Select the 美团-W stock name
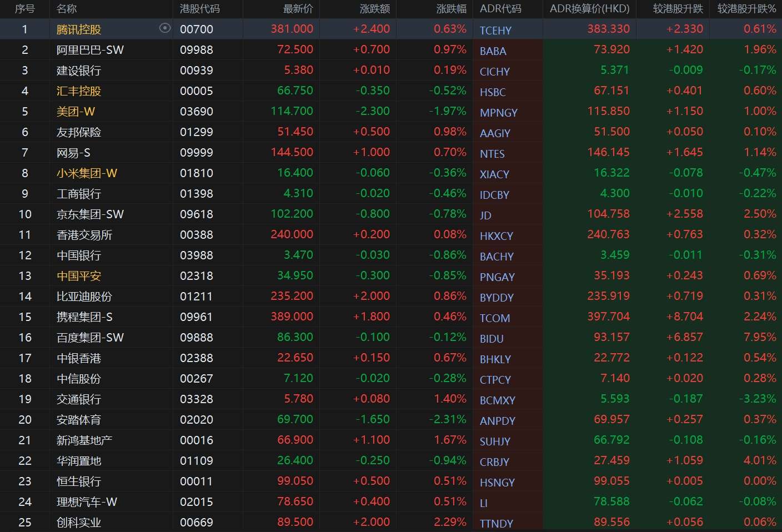The height and width of the screenshot is (532, 782). (x=76, y=112)
